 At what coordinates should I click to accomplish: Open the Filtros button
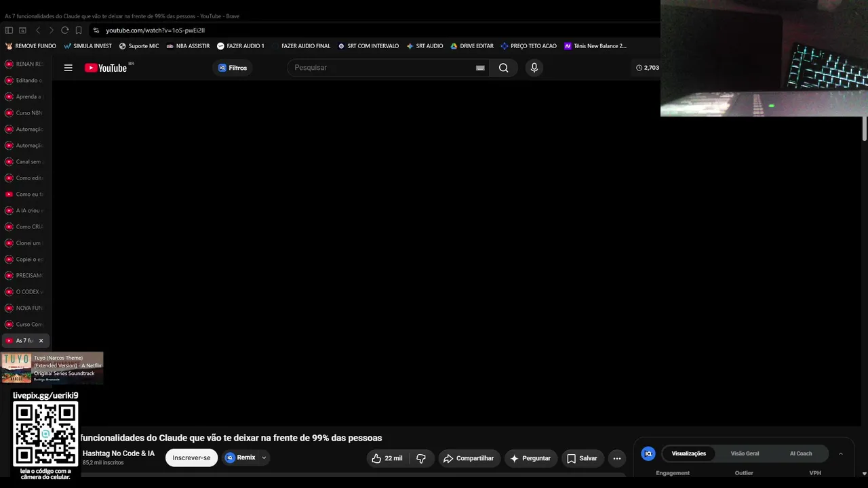click(x=233, y=68)
